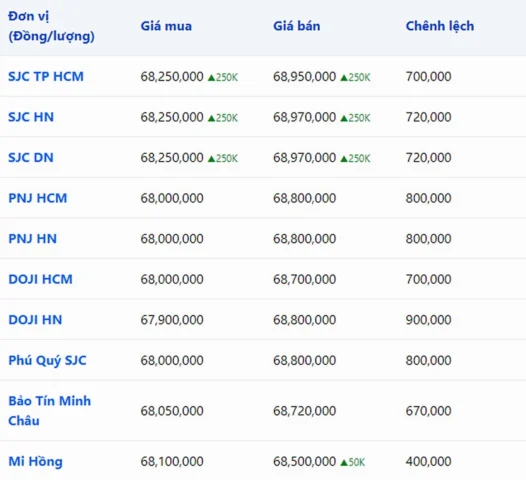Select DOJI HN sell price 68,800,000
Image resolution: width=526 pixels, height=480 pixels.
[304, 320]
